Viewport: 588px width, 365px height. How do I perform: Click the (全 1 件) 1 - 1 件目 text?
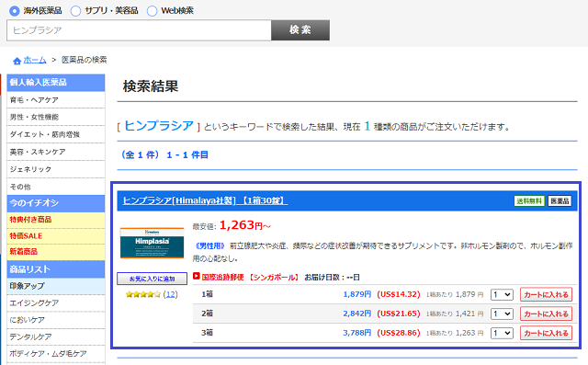(x=164, y=155)
